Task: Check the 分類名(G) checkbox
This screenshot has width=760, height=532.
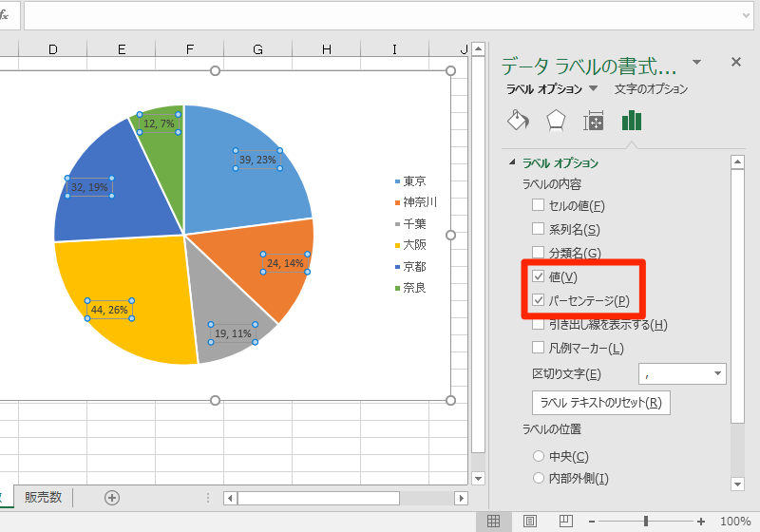Action: [538, 252]
